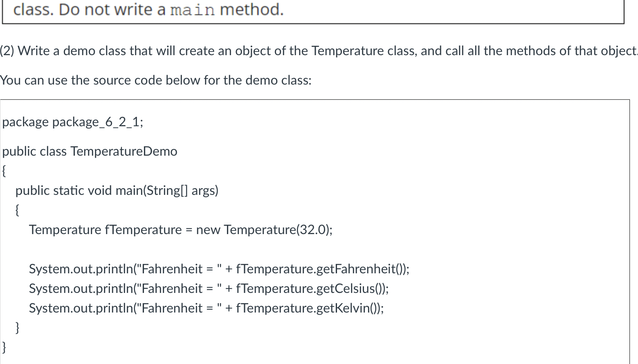Click the 'new Temperature(32.0)' instantiation line

tap(181, 230)
